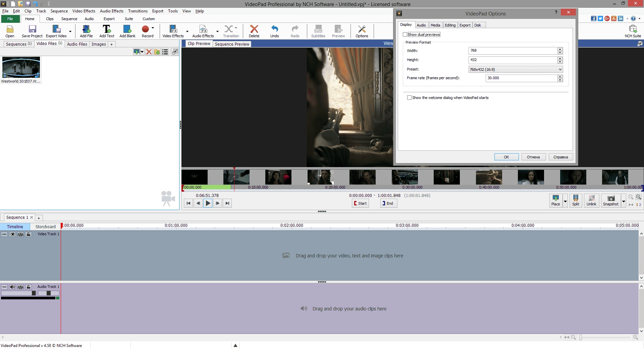The height and width of the screenshot is (349, 644).
Task: Click the Save Project icon
Action: coord(32,31)
